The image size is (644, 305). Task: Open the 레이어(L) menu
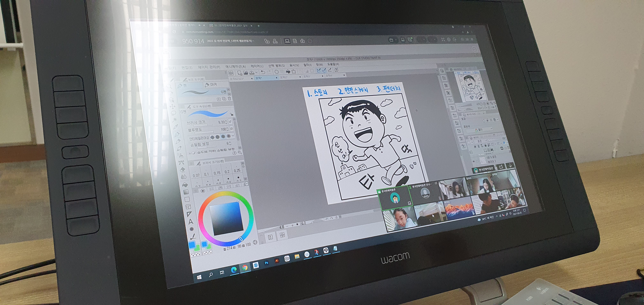coord(257,66)
